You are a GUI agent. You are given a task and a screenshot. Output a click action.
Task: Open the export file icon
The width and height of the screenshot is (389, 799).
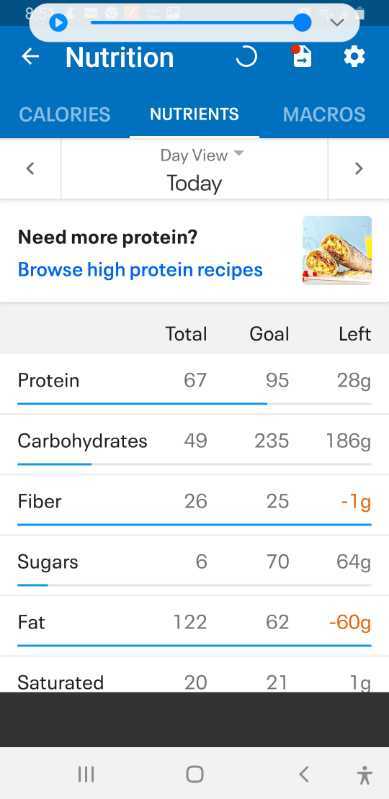pyautogui.click(x=301, y=57)
